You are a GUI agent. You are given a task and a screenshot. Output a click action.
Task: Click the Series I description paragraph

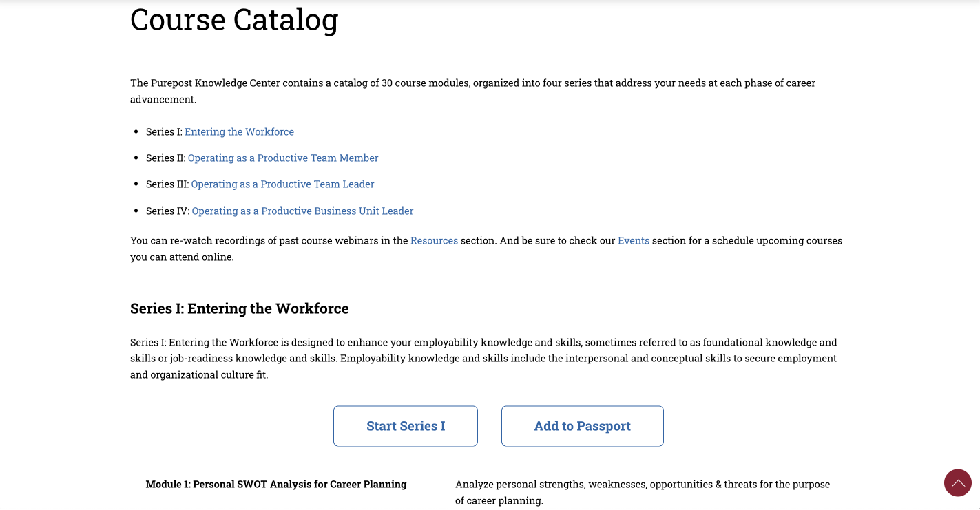(x=482, y=358)
